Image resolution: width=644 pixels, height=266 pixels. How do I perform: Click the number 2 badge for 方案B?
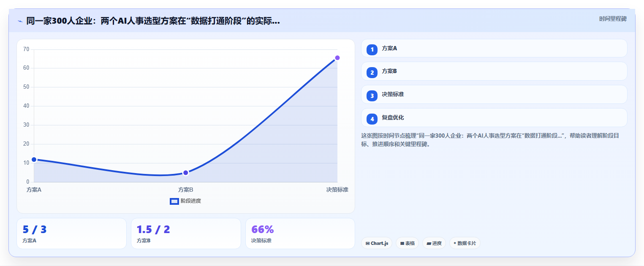(x=372, y=73)
